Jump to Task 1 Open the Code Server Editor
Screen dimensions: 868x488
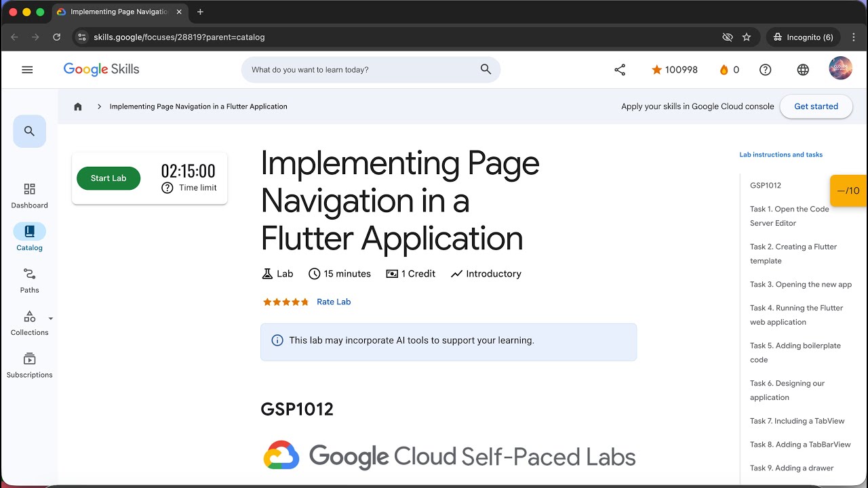coord(789,216)
